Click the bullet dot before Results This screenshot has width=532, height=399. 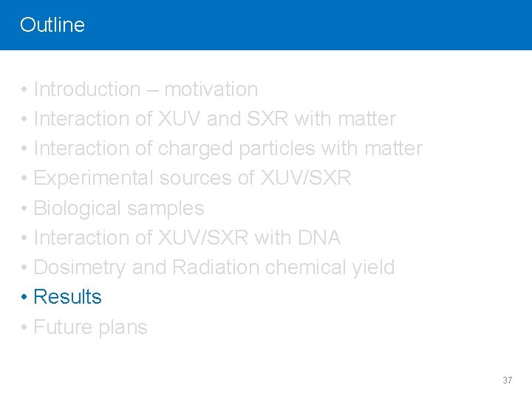coord(24,297)
